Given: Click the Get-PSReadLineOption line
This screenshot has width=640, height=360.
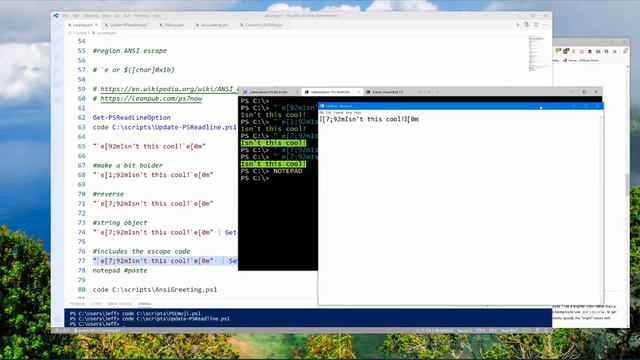Looking at the screenshot, I should click(132, 118).
